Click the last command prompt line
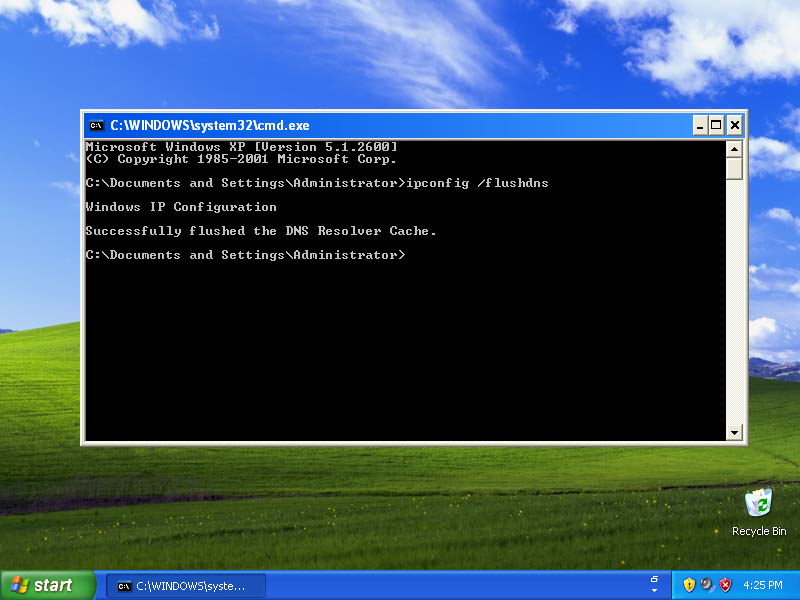The width and height of the screenshot is (800, 600). (245, 255)
